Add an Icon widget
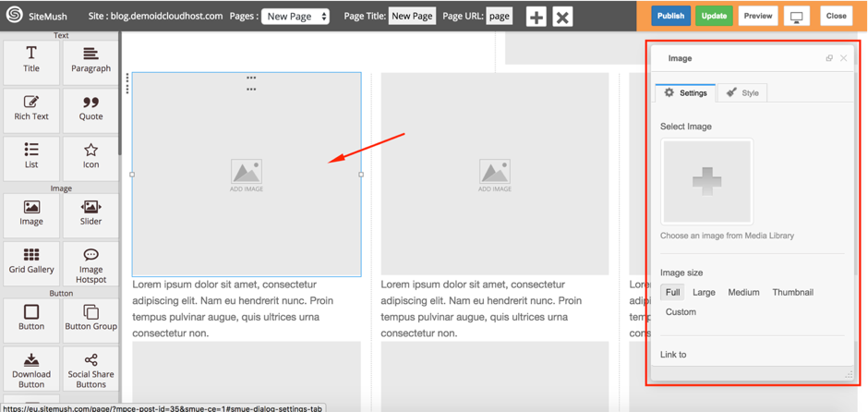 [x=90, y=159]
